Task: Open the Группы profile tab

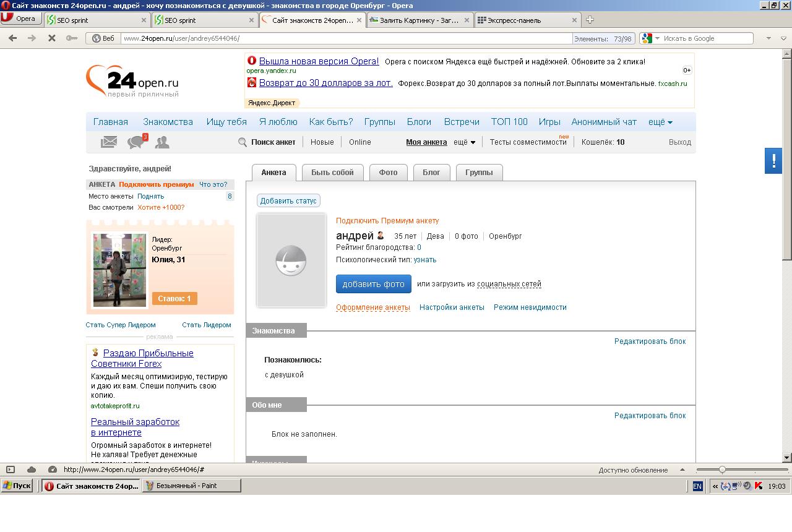Action: (x=479, y=173)
